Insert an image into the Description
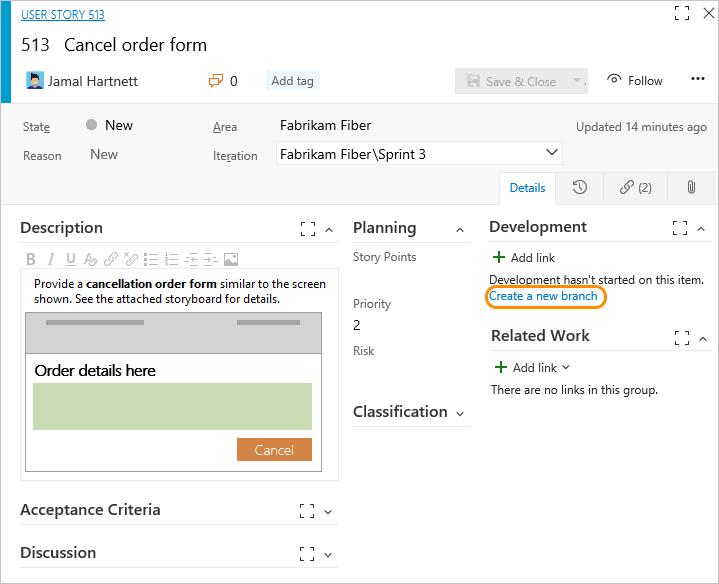 click(x=231, y=259)
